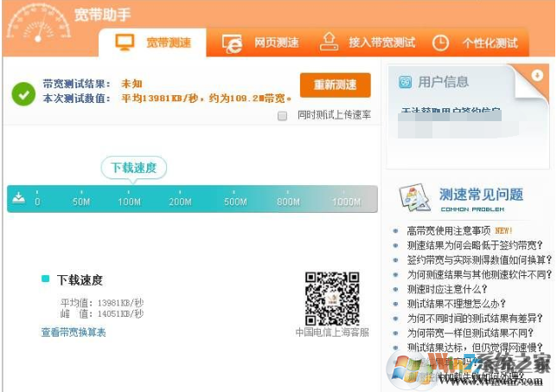557x392 pixels.
Task: Click the download icon on speed bar
Action: (x=18, y=197)
